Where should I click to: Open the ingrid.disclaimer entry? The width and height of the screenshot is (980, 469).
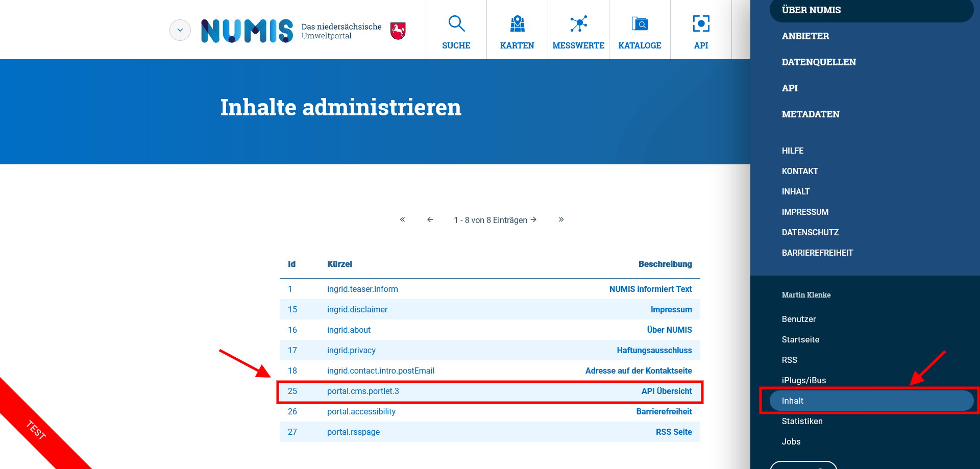click(x=357, y=309)
